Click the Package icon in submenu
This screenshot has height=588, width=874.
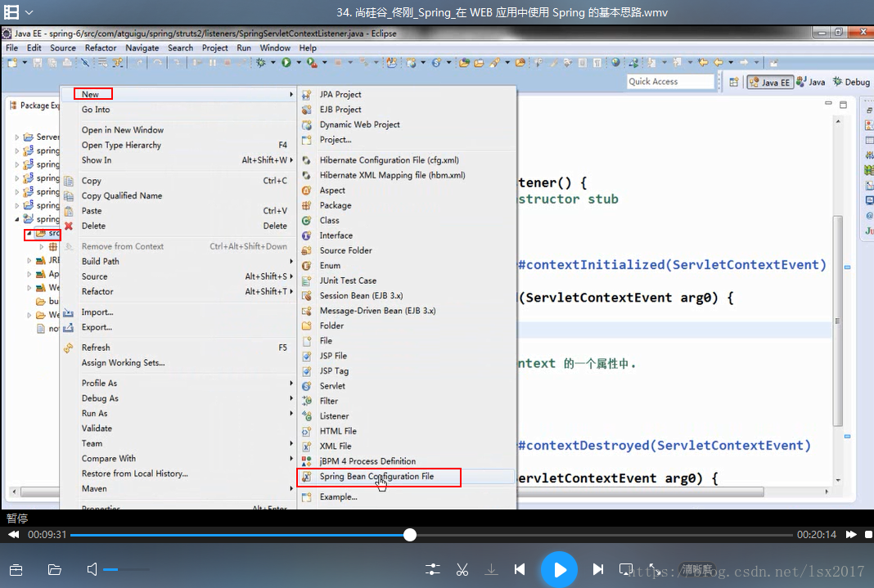[307, 205]
